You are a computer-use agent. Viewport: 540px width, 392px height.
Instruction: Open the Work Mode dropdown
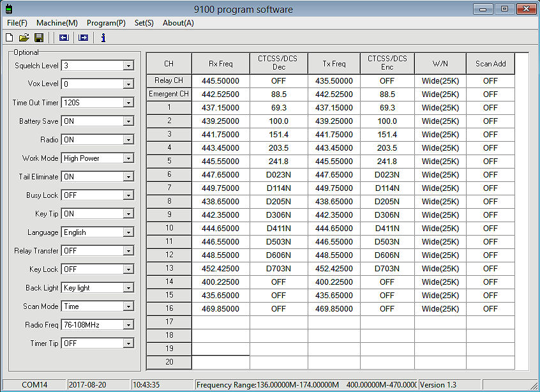coord(128,158)
